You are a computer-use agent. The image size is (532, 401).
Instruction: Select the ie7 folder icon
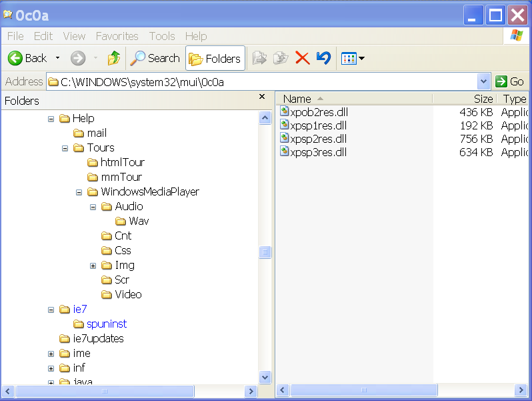point(65,310)
